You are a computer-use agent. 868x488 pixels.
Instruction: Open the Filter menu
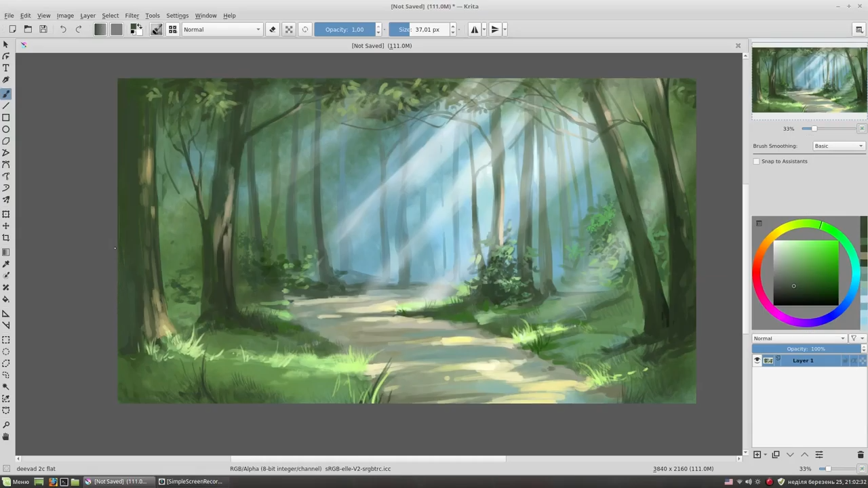click(x=132, y=16)
